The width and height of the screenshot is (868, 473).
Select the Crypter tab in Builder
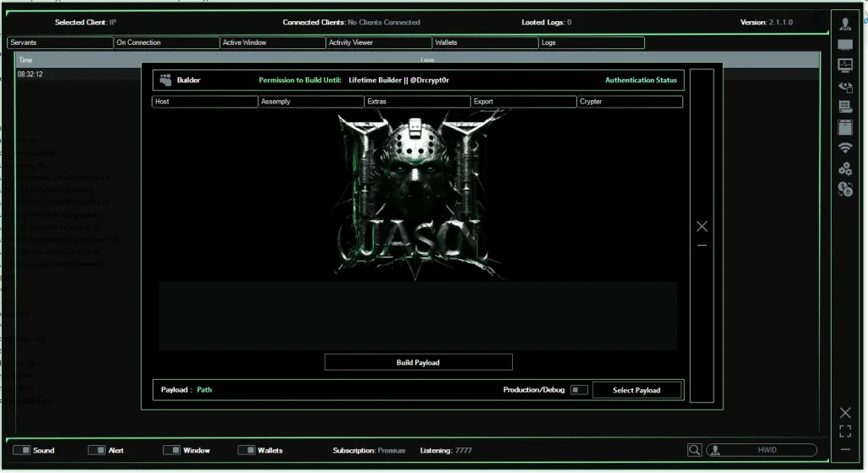pos(630,102)
